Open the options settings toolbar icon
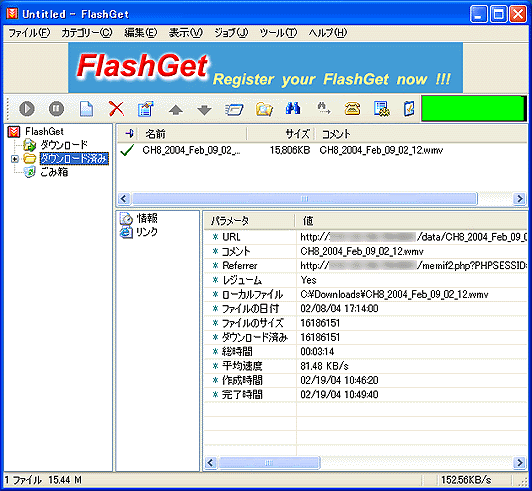Image resolution: width=532 pixels, height=491 pixels. [x=381, y=109]
